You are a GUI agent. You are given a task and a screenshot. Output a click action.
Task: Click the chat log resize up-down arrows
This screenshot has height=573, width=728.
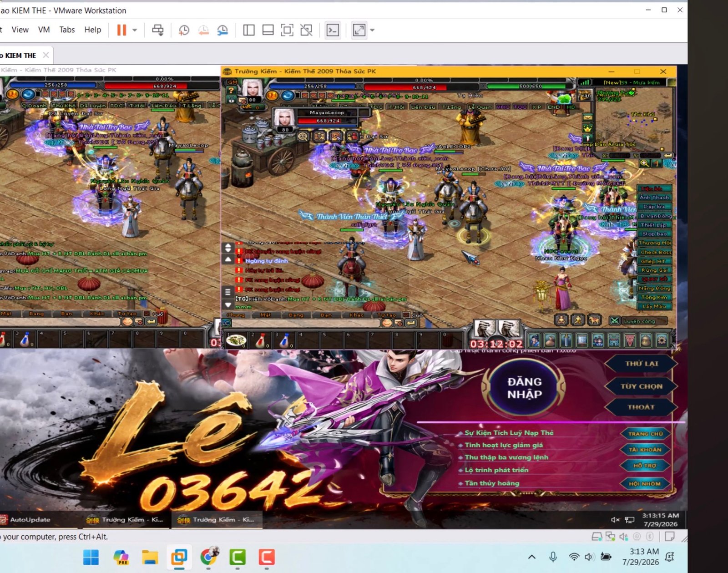click(x=228, y=248)
